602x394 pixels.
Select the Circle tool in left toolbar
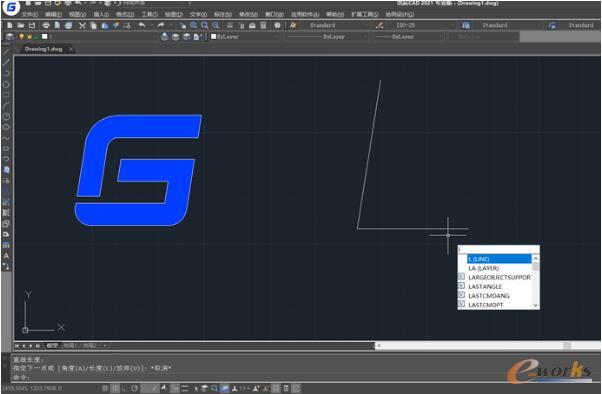point(6,84)
